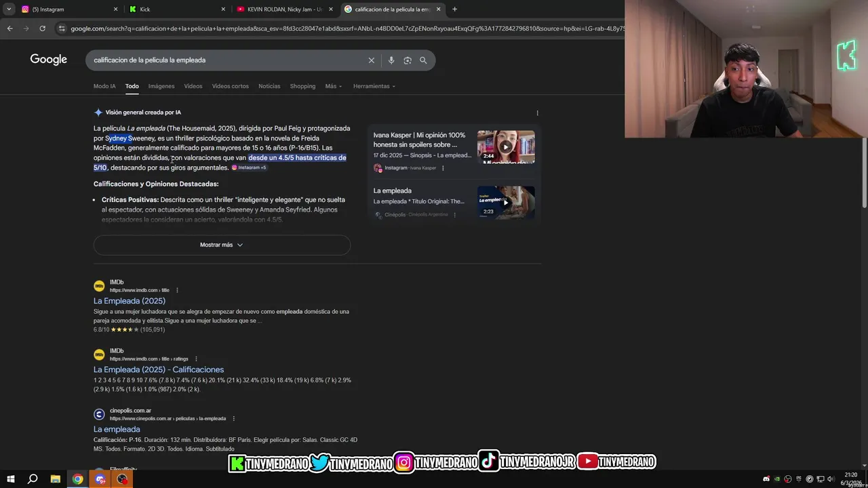Search by image with the lens icon
Viewport: 868px width, 488px height.
pos(407,60)
